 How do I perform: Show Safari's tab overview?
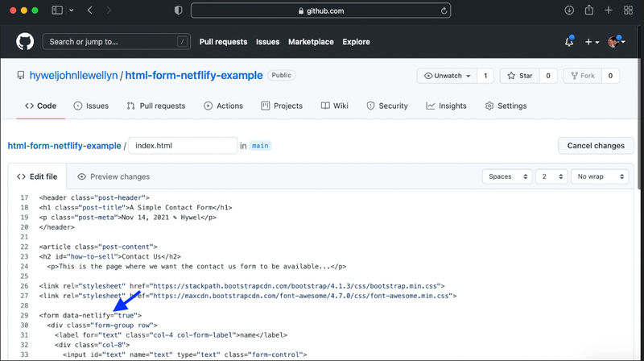628,10
